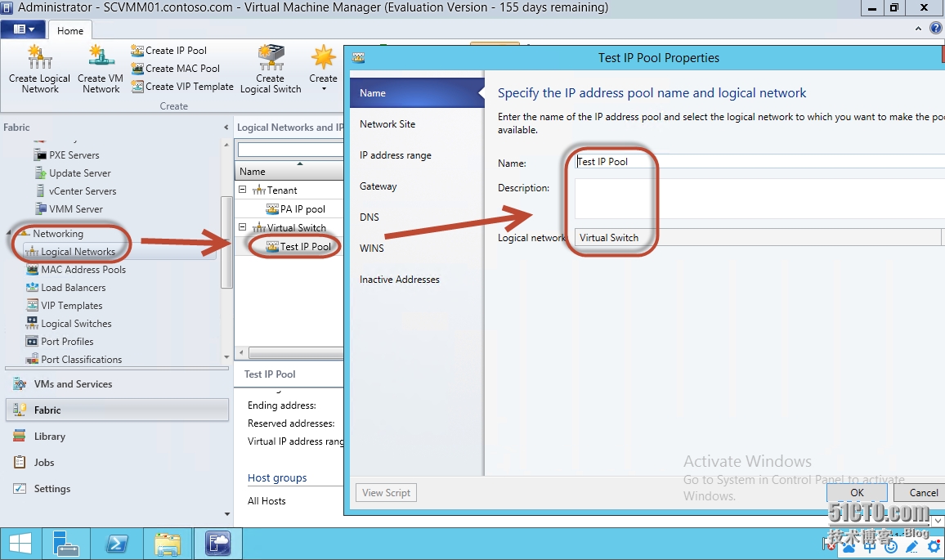Collapse the Networking tree node arrow
Screen dimensions: 945x560
pyautogui.click(x=9, y=233)
